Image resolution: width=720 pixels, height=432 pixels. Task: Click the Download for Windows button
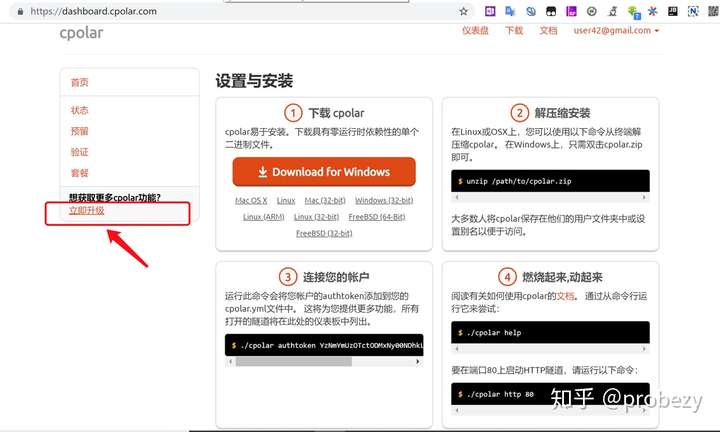click(324, 172)
